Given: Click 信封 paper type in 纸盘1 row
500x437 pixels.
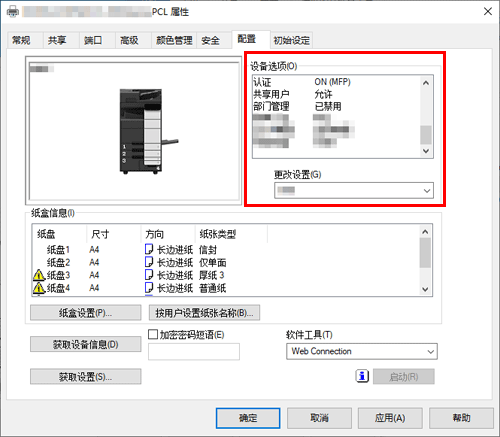Looking at the screenshot, I should 208,249.
